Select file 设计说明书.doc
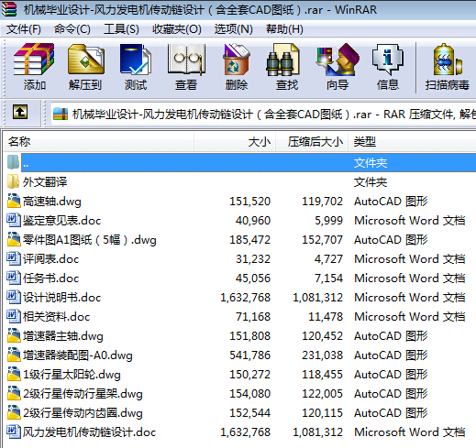This screenshot has height=448, width=476. pyautogui.click(x=61, y=298)
